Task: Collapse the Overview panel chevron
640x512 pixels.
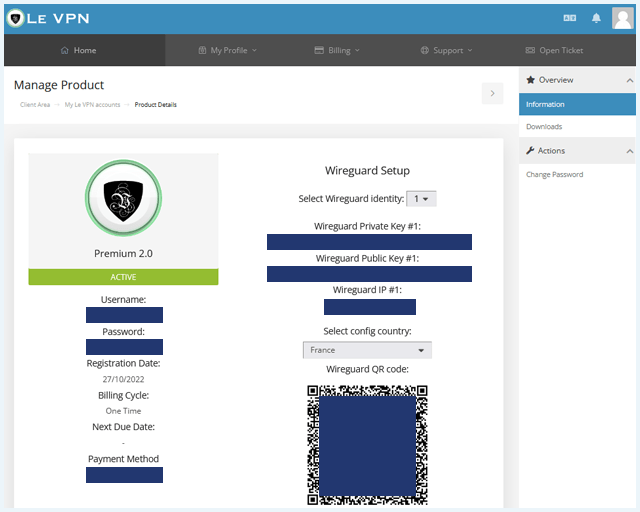Action: click(x=630, y=80)
